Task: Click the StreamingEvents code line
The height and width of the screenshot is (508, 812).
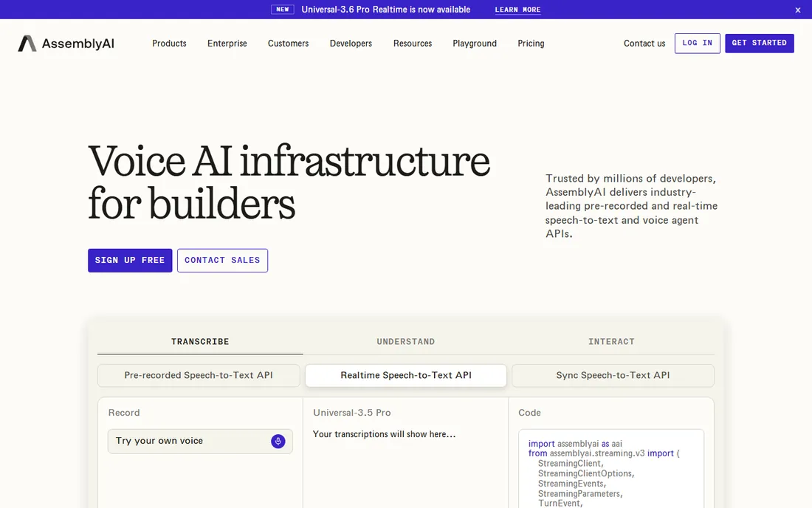Action: pyautogui.click(x=571, y=484)
